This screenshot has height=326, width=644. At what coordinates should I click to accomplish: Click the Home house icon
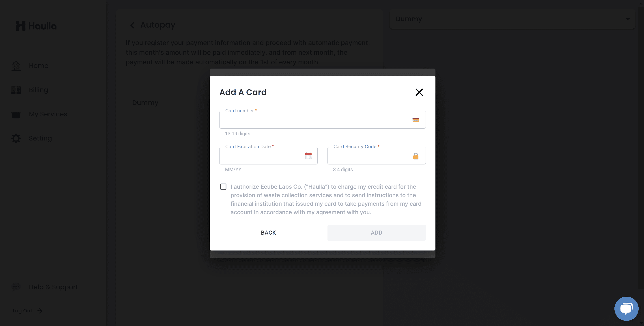pyautogui.click(x=16, y=66)
